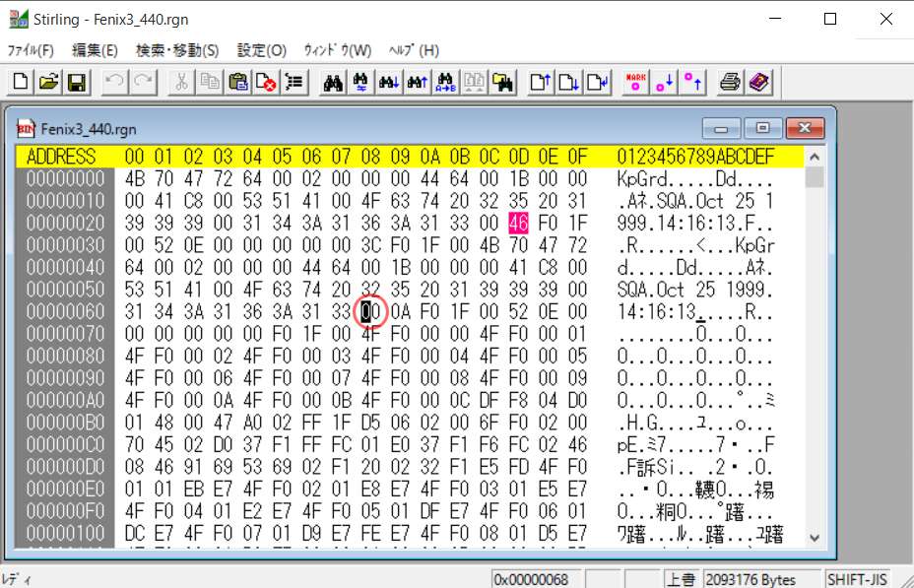
Task: Open the 設定(O) menu
Action: pos(262,50)
